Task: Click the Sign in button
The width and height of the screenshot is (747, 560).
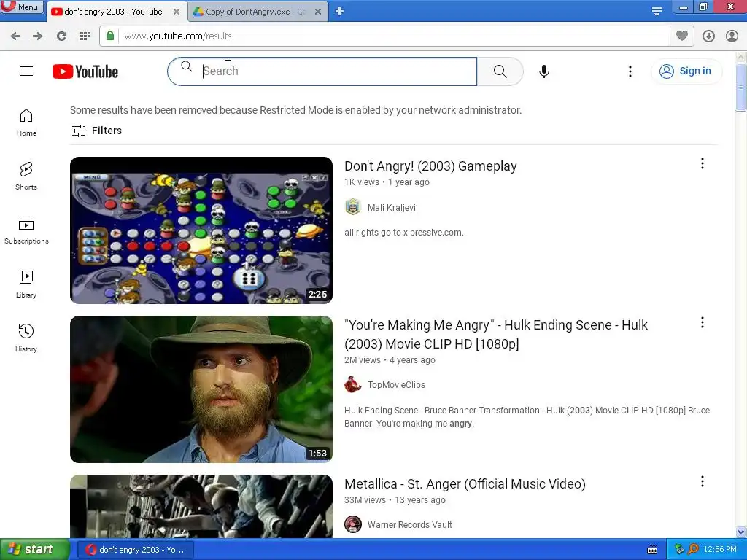Action: pyautogui.click(x=686, y=71)
